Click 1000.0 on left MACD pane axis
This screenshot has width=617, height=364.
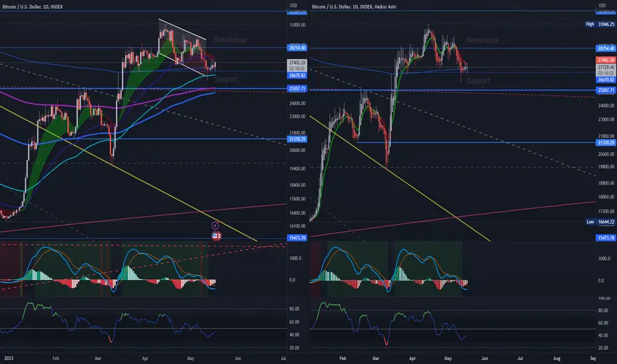pos(295,258)
